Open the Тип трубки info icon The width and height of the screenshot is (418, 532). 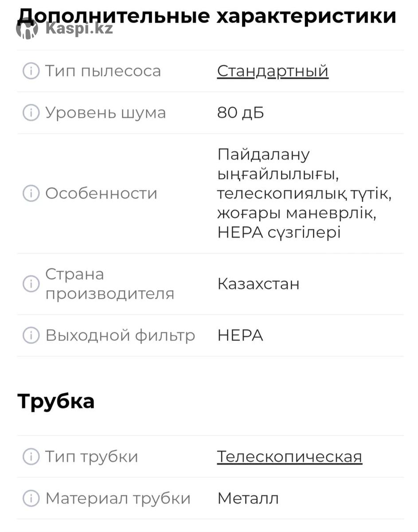tap(31, 457)
